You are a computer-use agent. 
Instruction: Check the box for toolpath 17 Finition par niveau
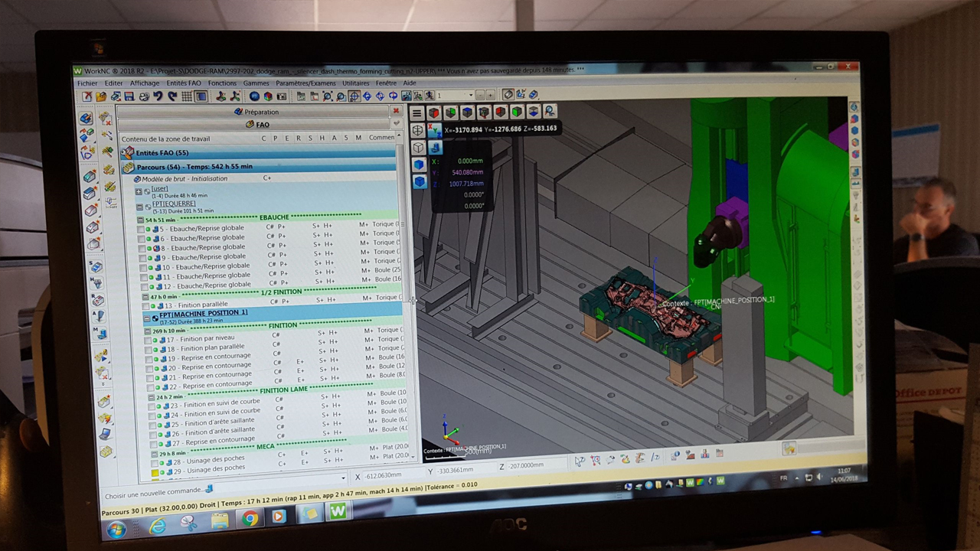(148, 340)
